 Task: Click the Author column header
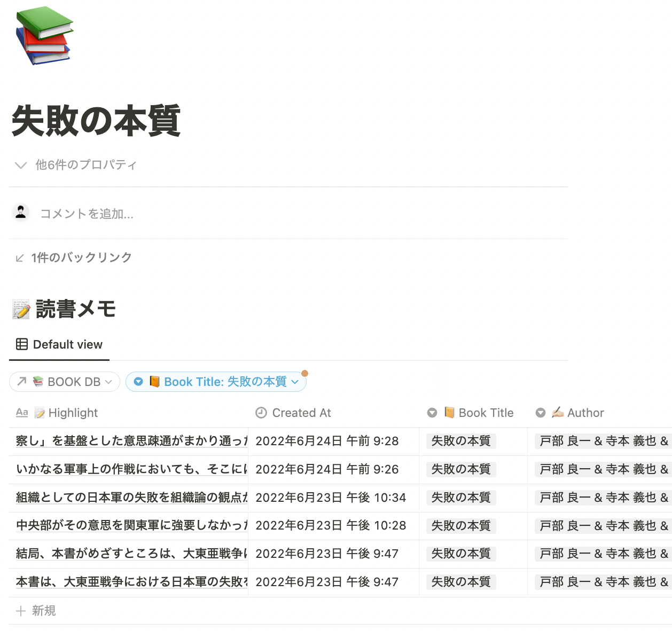(x=599, y=413)
